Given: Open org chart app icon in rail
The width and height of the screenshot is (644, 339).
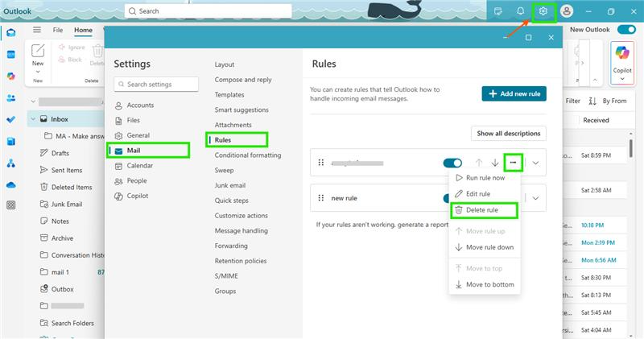Looking at the screenshot, I should [x=11, y=163].
